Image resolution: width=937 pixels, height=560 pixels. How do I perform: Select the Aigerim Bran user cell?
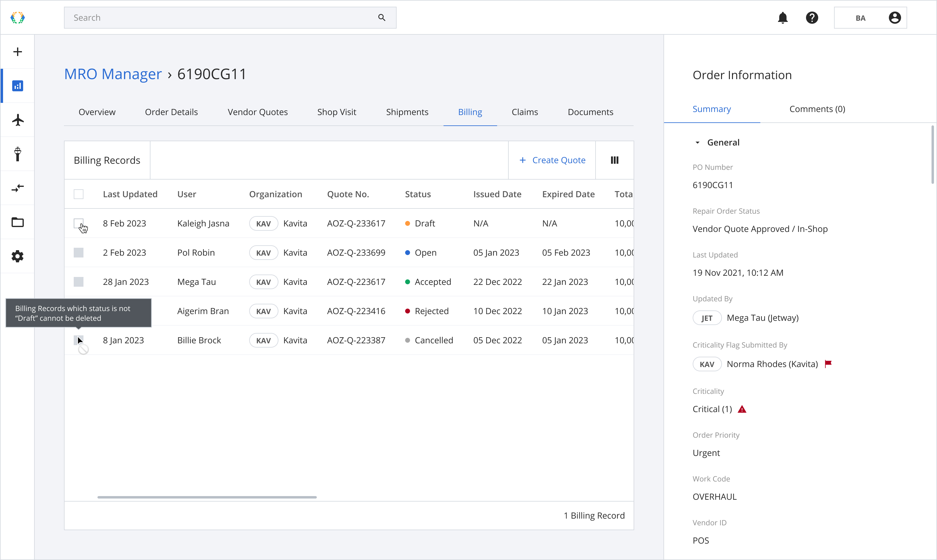203,311
